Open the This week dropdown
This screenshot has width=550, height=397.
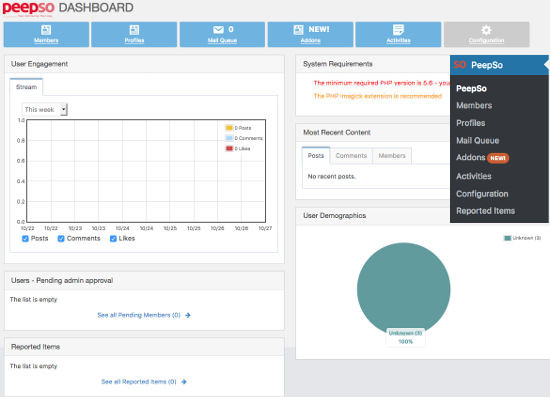45,109
